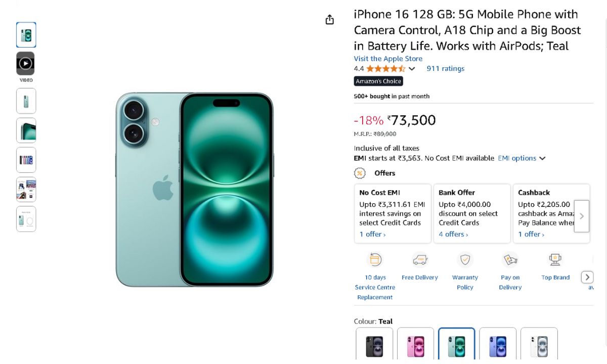Select the Black colour swatch
The image size is (607, 364).
click(x=374, y=345)
